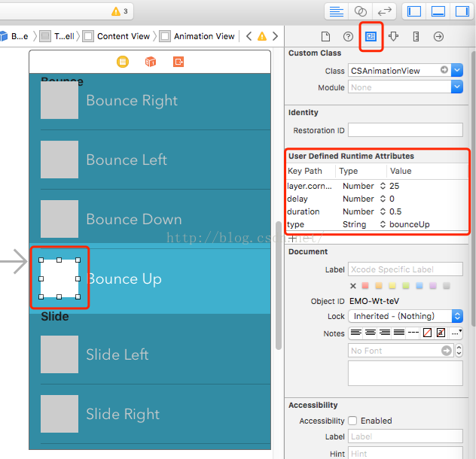Click the jump bar warning triangle
This screenshot has height=459, width=476.
coord(262,36)
